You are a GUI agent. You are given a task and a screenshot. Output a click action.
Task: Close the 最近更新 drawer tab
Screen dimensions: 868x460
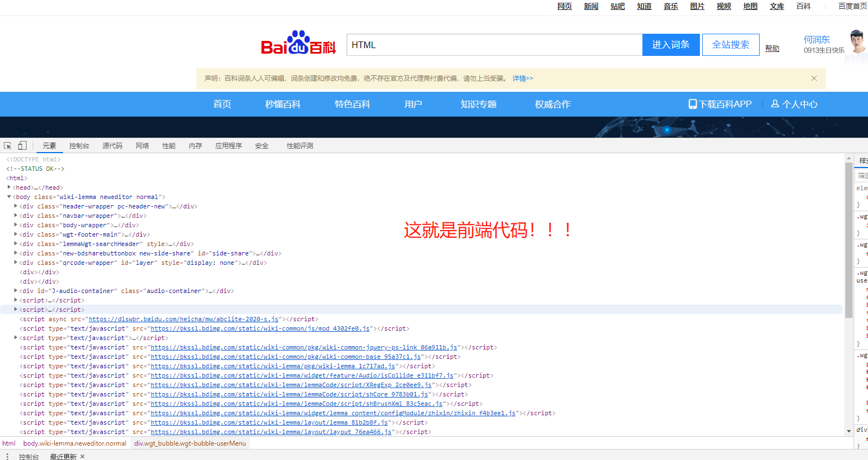coord(82,457)
